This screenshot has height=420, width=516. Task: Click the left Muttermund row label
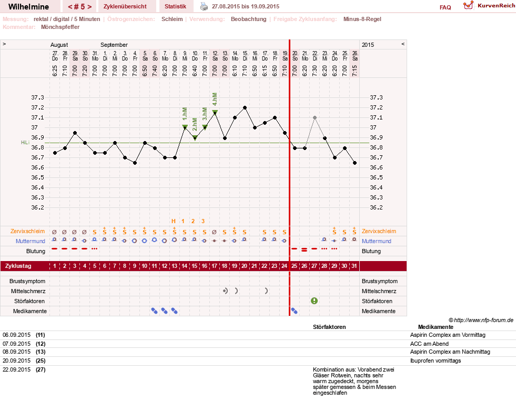31,241
